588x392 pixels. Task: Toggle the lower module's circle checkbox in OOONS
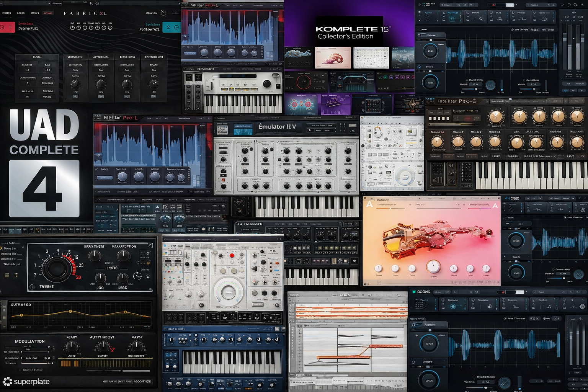coord(413,362)
